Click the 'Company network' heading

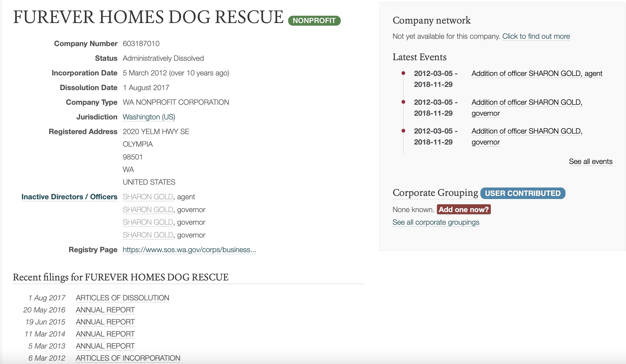(x=432, y=20)
